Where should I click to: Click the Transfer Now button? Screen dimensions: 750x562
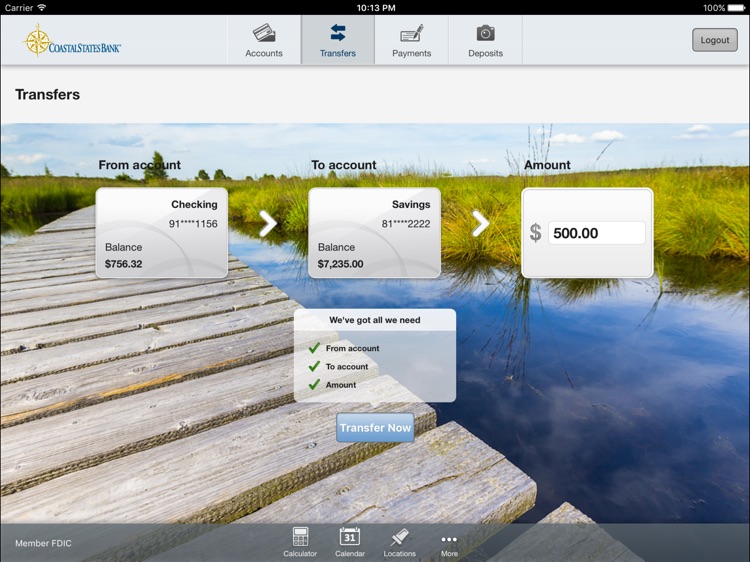[x=375, y=428]
